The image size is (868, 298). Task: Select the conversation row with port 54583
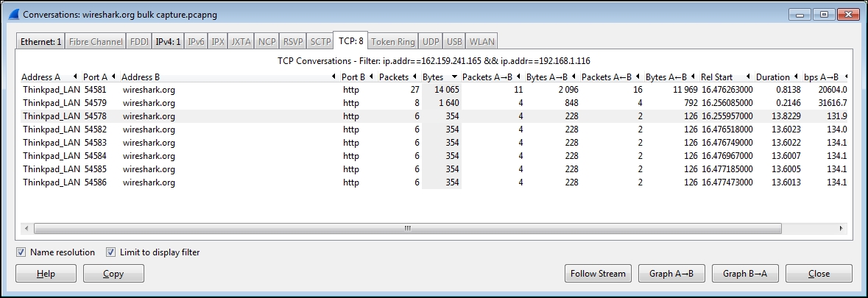coord(434,143)
